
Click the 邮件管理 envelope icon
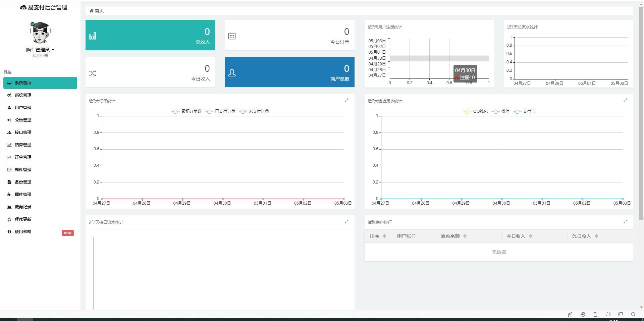(9, 170)
